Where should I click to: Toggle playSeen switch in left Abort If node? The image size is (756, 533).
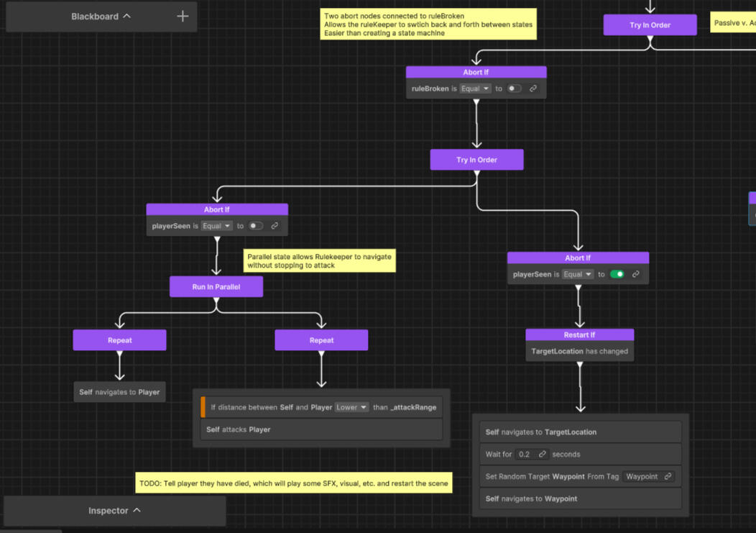256,225
